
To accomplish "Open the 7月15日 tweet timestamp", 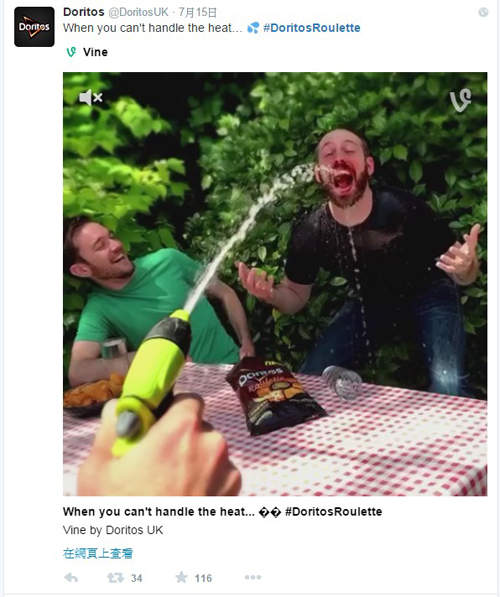I will coord(198,13).
